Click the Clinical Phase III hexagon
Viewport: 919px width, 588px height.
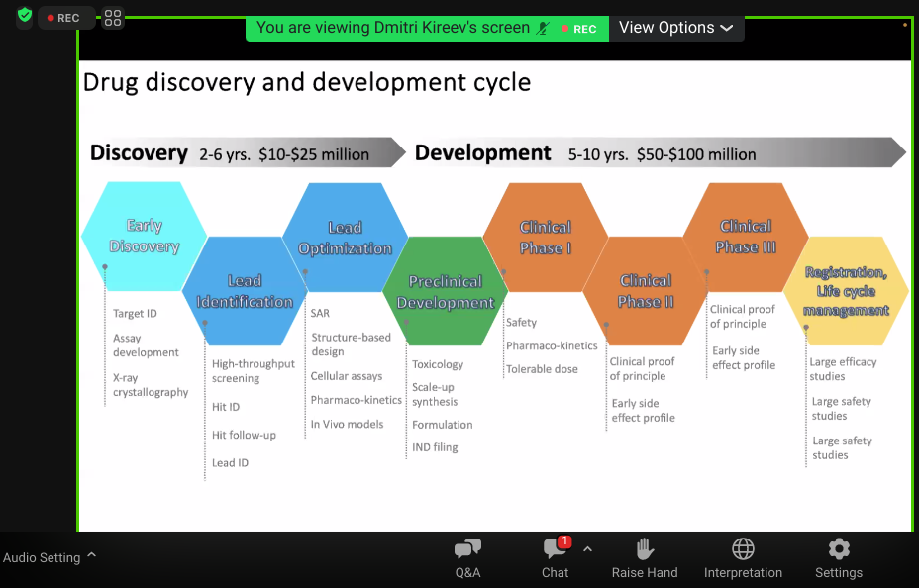(746, 237)
